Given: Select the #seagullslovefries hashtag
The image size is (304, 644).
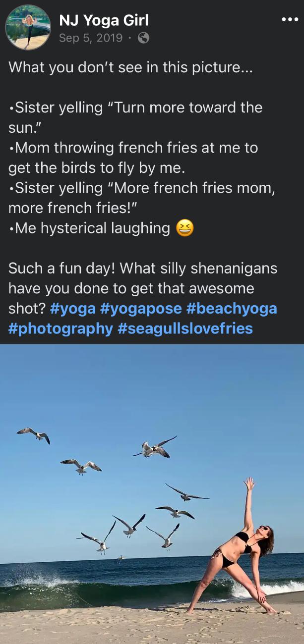Looking at the screenshot, I should pos(185,328).
